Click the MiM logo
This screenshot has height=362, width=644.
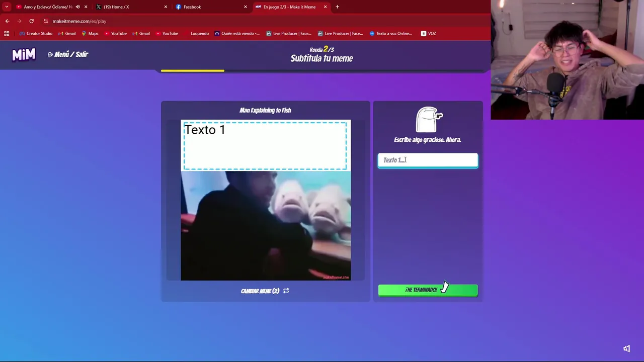tap(24, 54)
